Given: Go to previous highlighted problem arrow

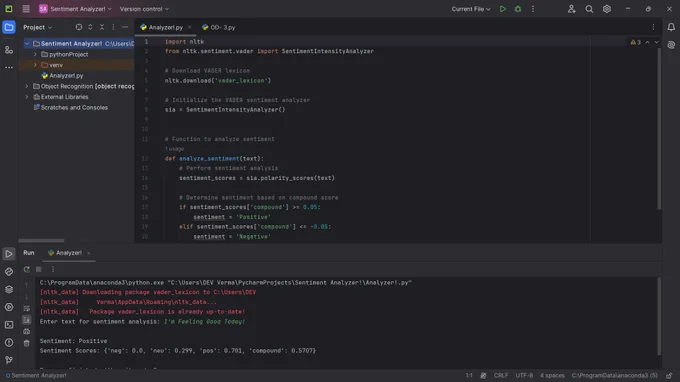Looking at the screenshot, I should (x=647, y=42).
